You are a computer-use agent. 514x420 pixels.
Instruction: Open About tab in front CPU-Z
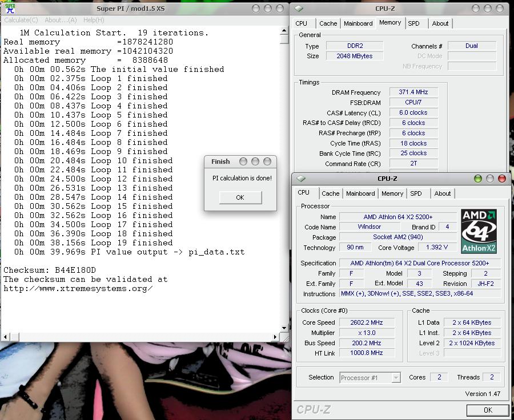coord(443,193)
